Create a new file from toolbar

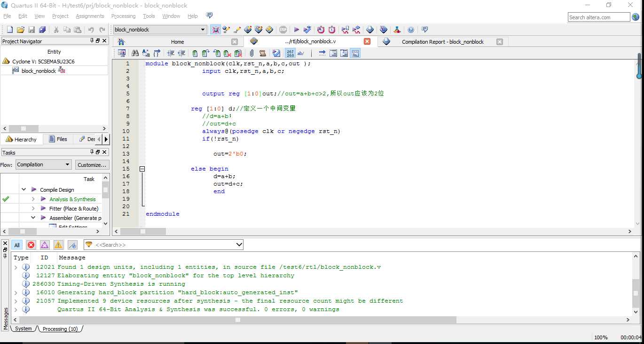(x=9, y=30)
